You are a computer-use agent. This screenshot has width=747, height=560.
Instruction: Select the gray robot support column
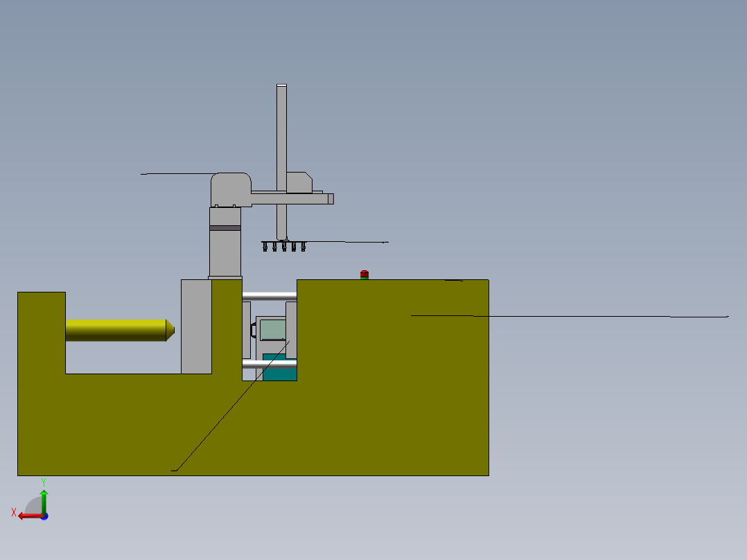point(225,242)
